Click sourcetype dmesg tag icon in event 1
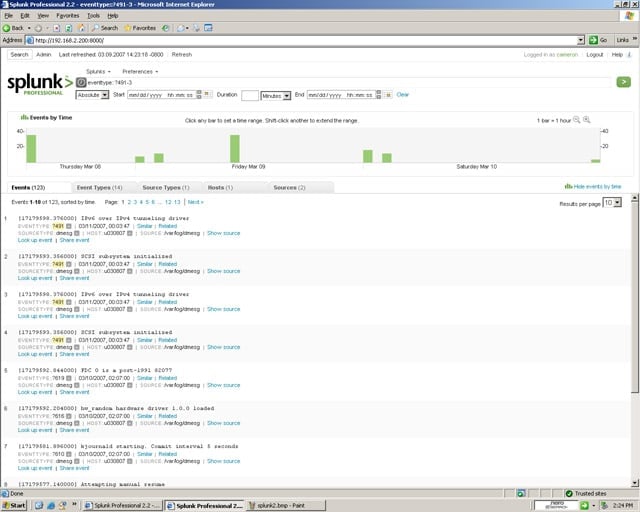Screen dimensions: 640x512 76,233
